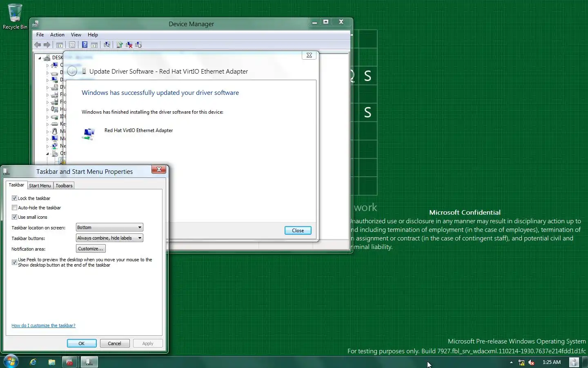The image size is (588, 368).
Task: Open the Windows Start orb
Action: pyautogui.click(x=11, y=362)
